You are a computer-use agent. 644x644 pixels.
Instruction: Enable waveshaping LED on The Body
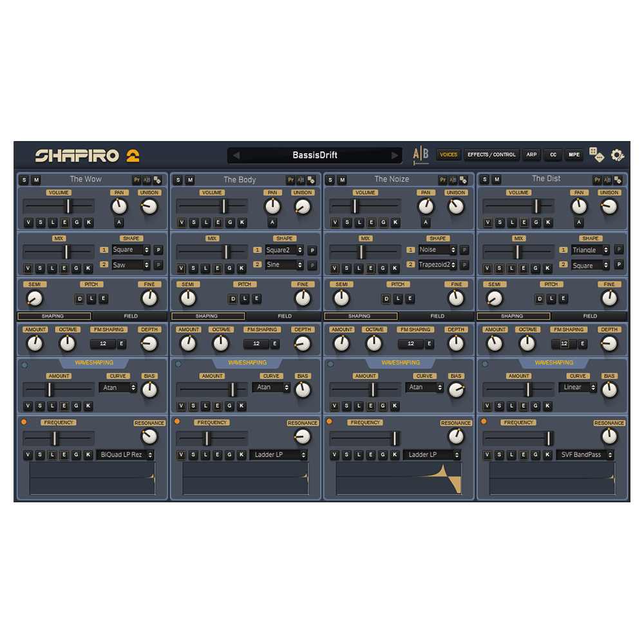pos(178,364)
